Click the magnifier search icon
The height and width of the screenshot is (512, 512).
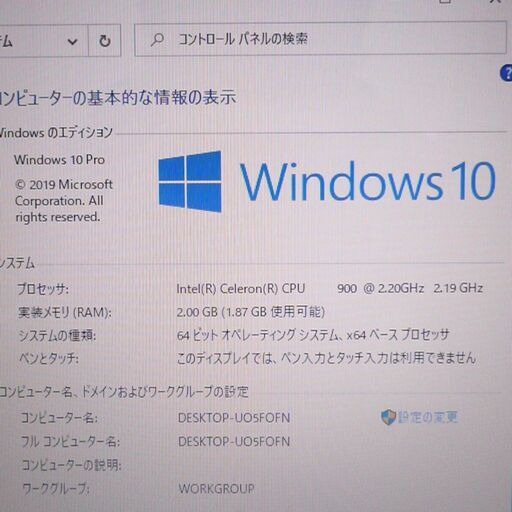157,39
